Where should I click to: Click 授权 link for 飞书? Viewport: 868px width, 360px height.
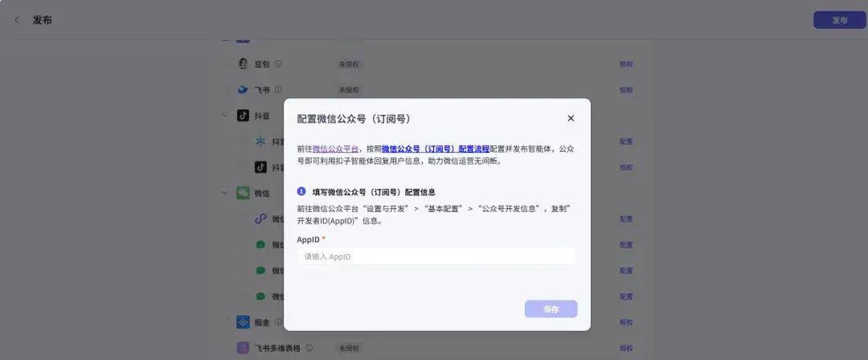point(626,90)
